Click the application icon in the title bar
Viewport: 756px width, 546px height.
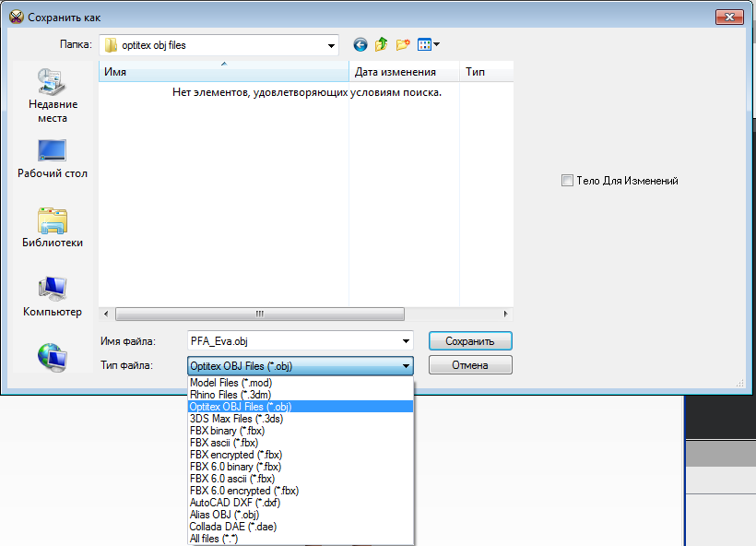point(16,17)
